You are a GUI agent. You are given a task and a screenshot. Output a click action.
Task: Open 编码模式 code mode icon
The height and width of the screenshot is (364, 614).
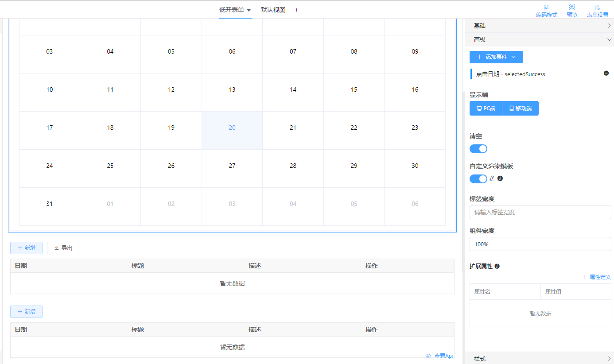click(x=547, y=8)
